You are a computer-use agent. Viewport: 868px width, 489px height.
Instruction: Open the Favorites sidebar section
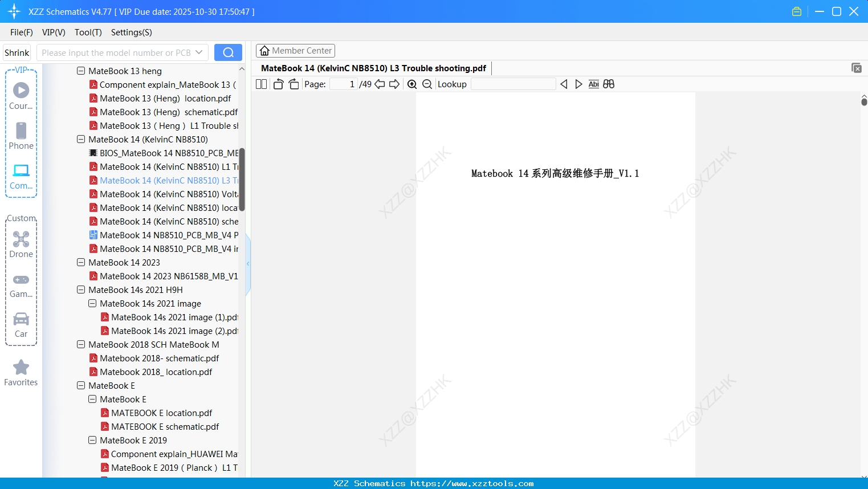(x=21, y=373)
